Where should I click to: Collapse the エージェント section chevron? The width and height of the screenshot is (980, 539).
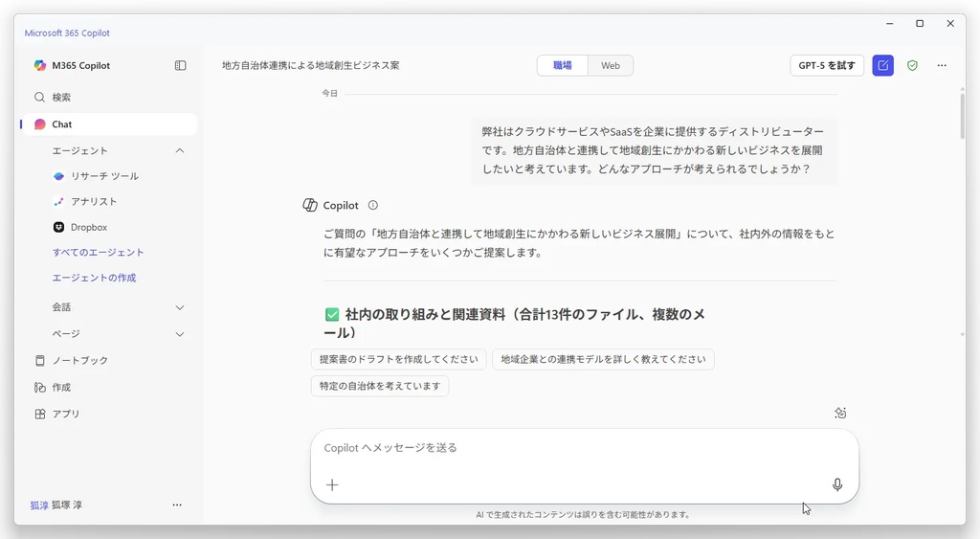[x=180, y=150]
